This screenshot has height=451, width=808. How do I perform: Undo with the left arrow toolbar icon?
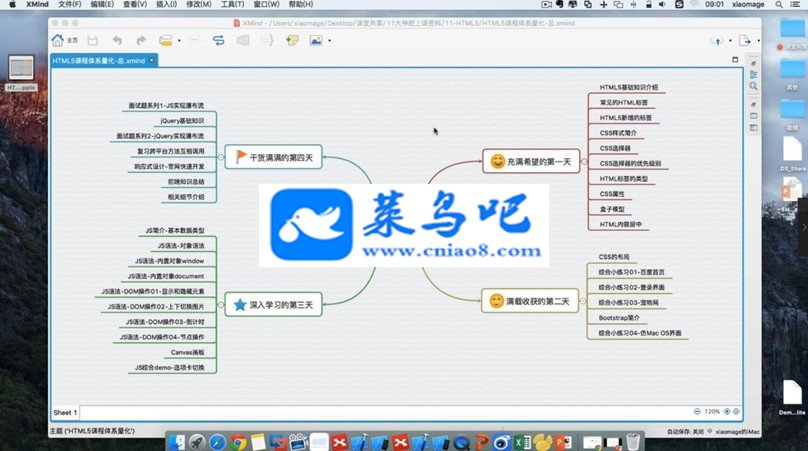point(117,40)
